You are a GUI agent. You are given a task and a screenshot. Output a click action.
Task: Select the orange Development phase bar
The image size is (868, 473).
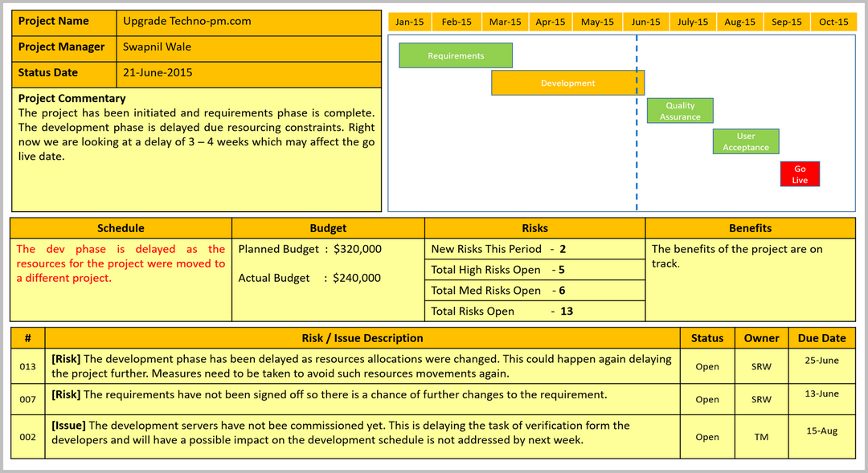[x=567, y=83]
